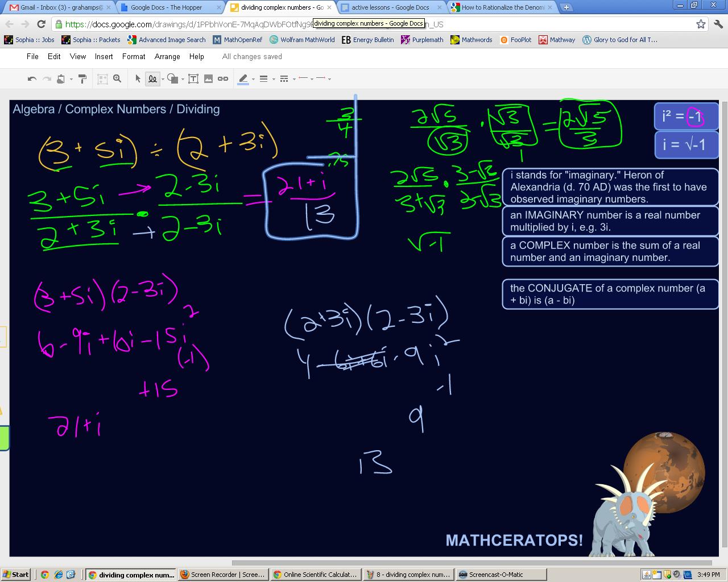The width and height of the screenshot is (728, 582).
Task: Open the line color dropdown arrow
Action: pos(254,80)
